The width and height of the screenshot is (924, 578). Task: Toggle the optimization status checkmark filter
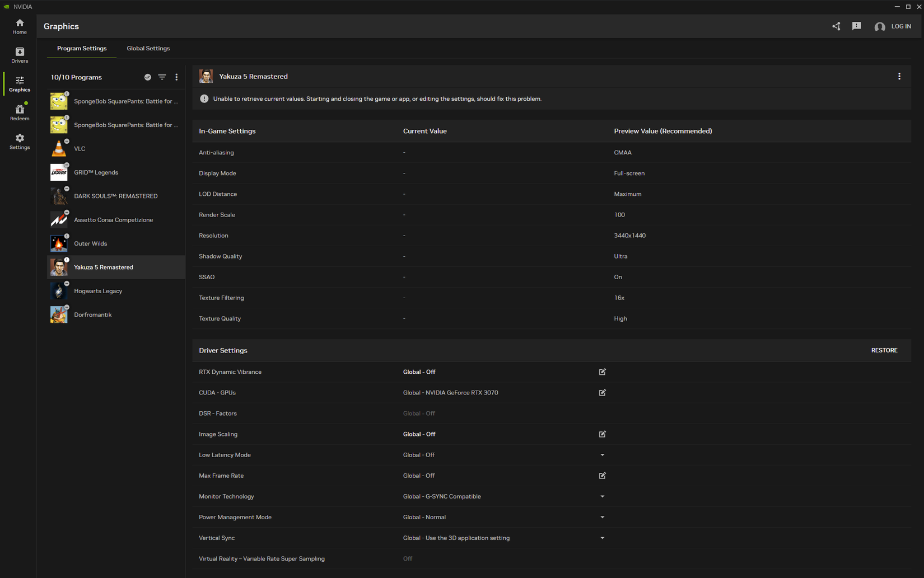click(148, 77)
